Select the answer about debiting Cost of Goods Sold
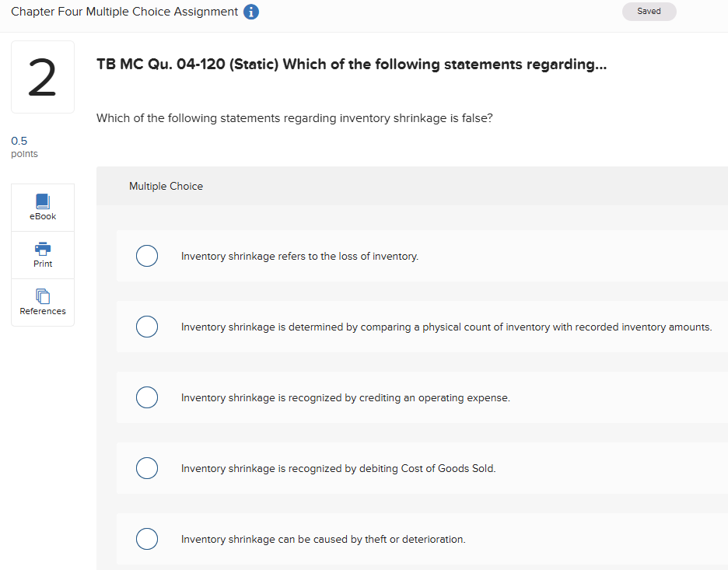728x570 pixels. [147, 467]
